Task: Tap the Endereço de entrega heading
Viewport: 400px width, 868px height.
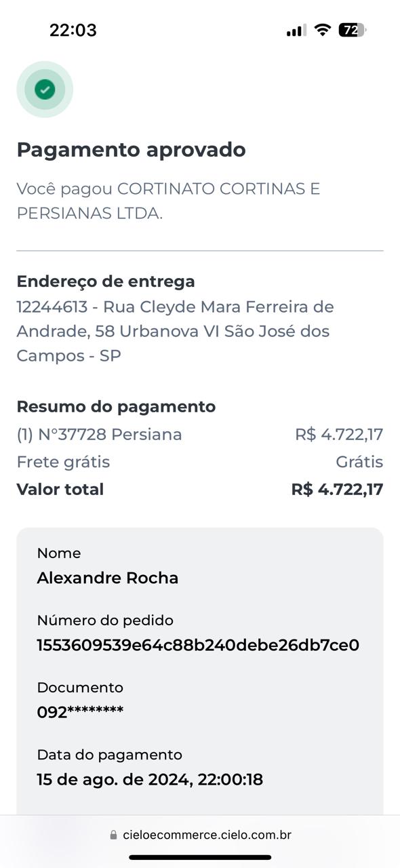Action: pos(106,281)
